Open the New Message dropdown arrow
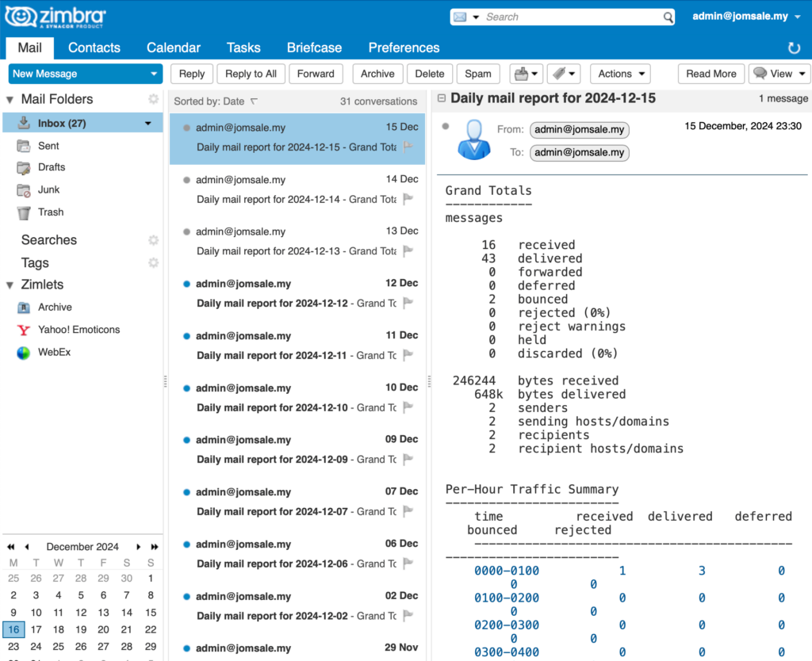Image resolution: width=812 pixels, height=661 pixels. tap(154, 74)
